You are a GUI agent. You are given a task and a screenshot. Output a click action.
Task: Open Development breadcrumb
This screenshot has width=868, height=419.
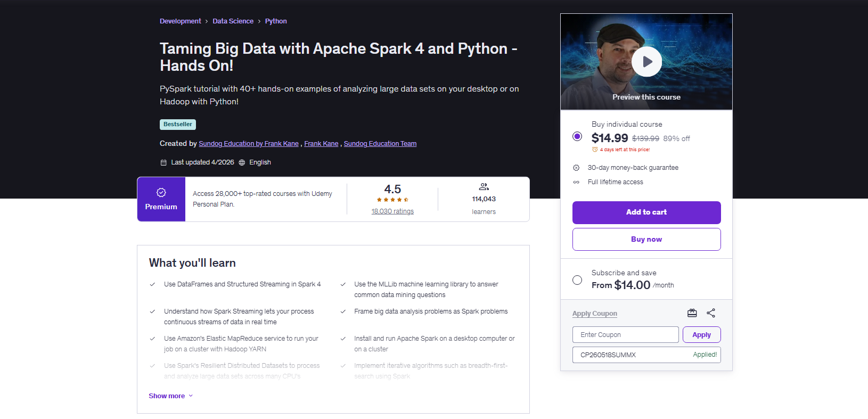(x=181, y=21)
